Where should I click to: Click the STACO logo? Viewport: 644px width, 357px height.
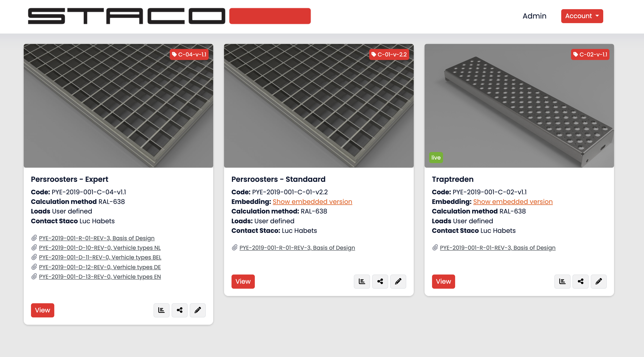pyautogui.click(x=169, y=16)
